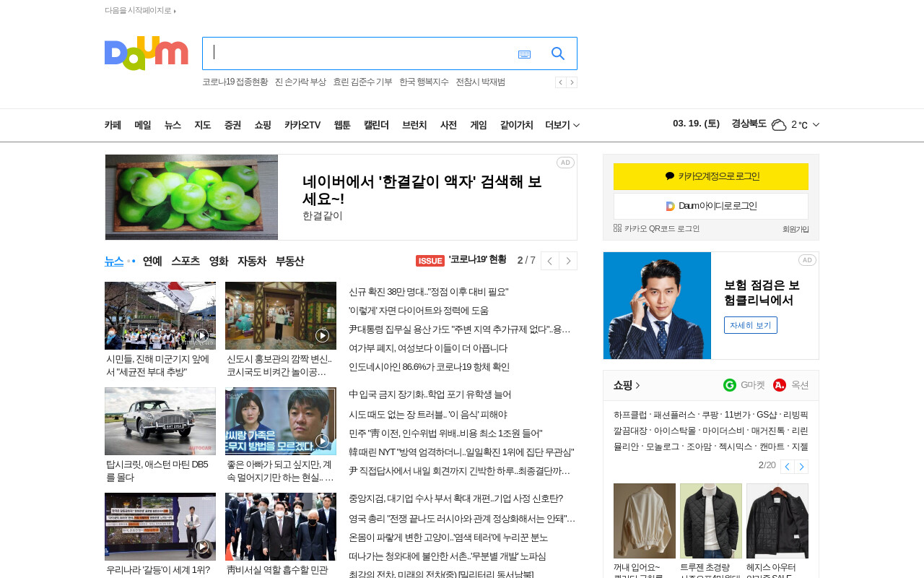924x578 pixels.
Task: Go to previous news page arrow
Action: click(x=550, y=261)
